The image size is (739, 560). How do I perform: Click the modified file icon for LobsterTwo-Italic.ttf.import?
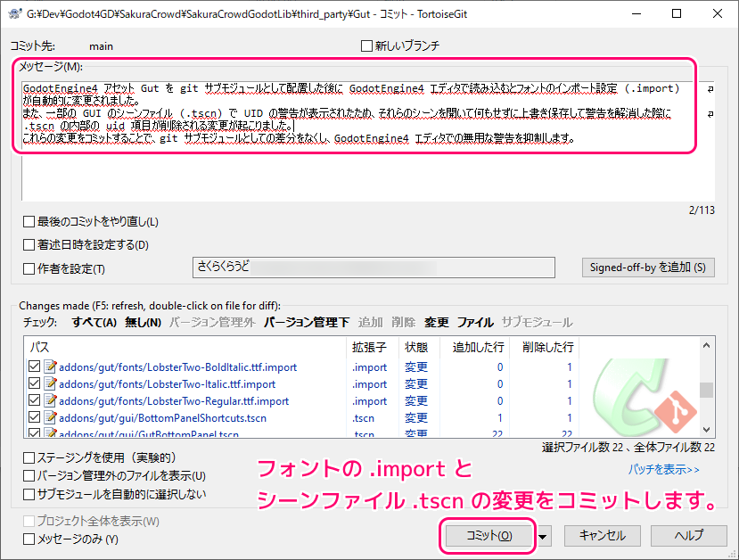coord(50,383)
